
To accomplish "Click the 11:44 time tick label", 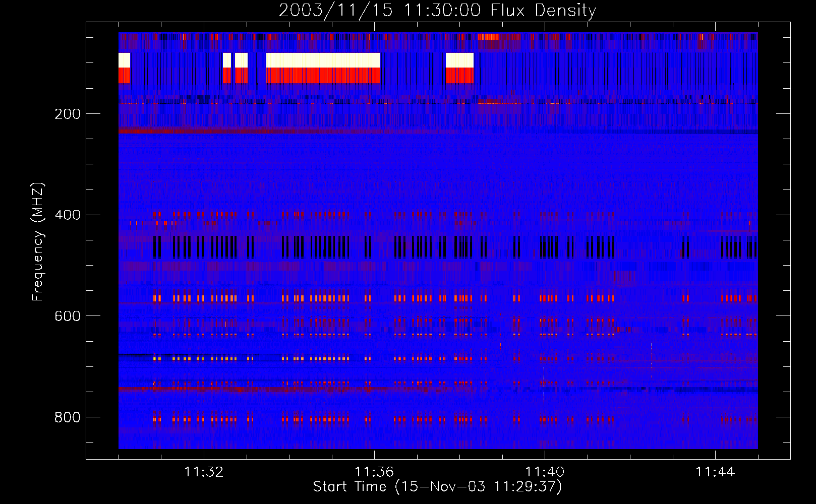I will [x=715, y=472].
